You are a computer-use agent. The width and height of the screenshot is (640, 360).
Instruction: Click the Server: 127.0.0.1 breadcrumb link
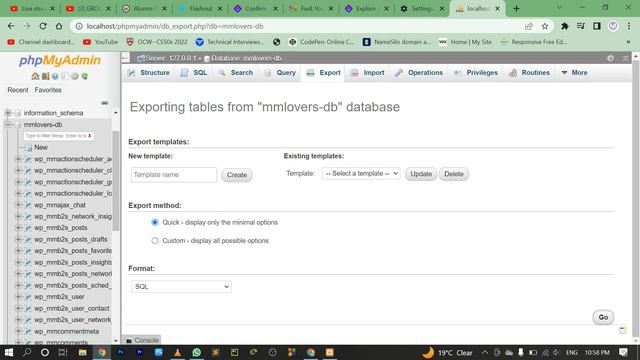click(171, 58)
